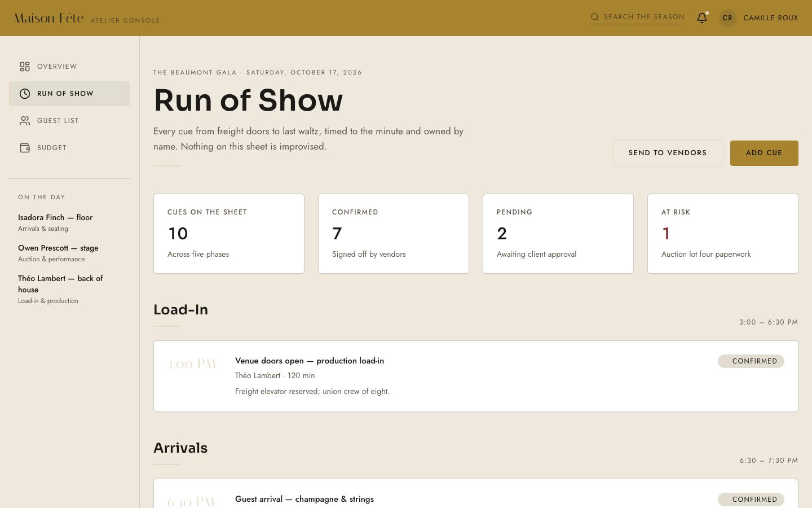Viewport: 812px width, 508px height.
Task: Click the search magnifier icon
Action: click(595, 17)
